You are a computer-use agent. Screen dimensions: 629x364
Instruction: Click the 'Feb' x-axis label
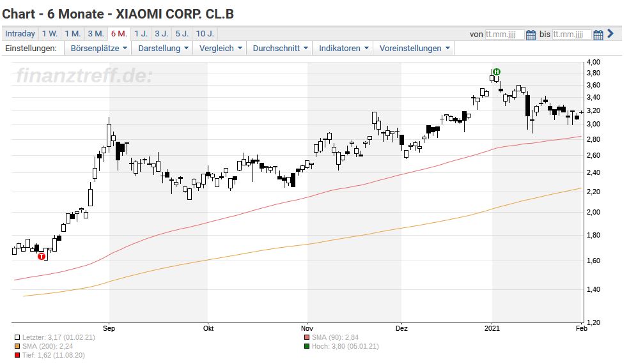point(582,328)
